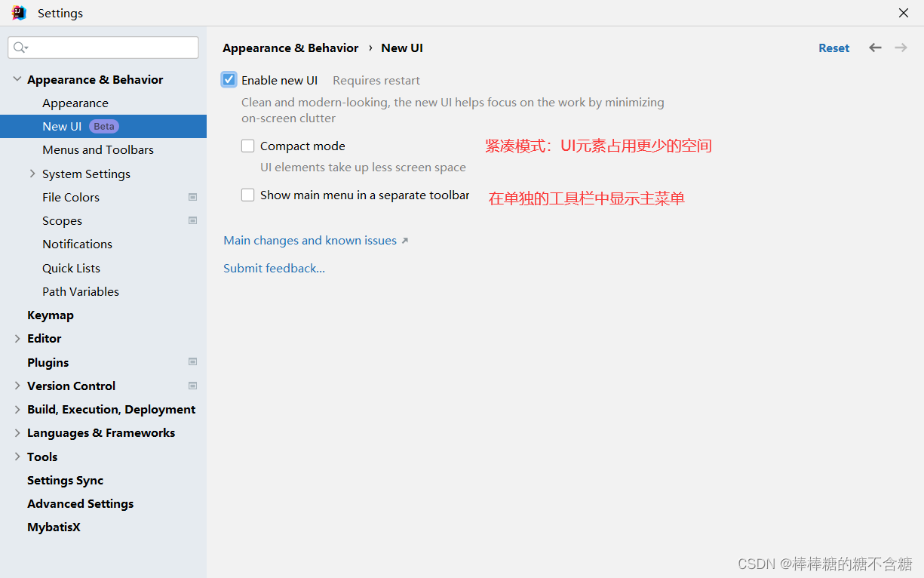Focus the settings search field

(x=103, y=48)
